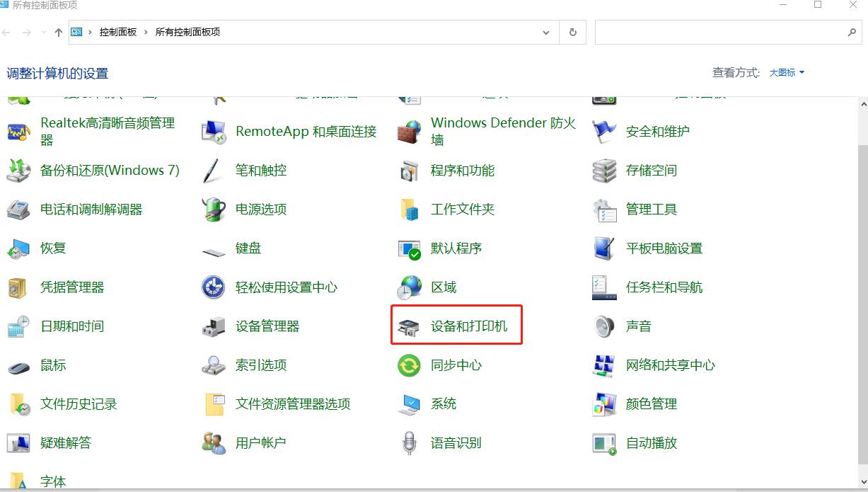Screen dimensions: 868x492
Task: Click the refresh button in address bar
Action: 572,32
